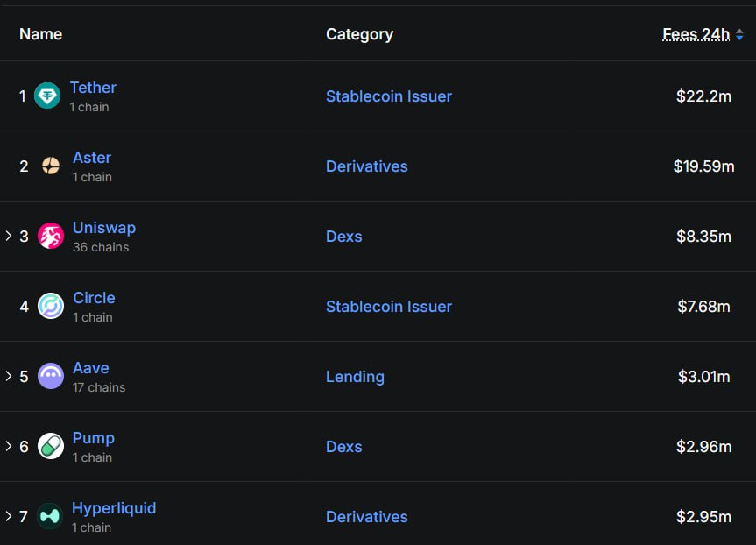This screenshot has height=545, width=756.
Task: Click the Aster logo icon
Action: pyautogui.click(x=51, y=166)
